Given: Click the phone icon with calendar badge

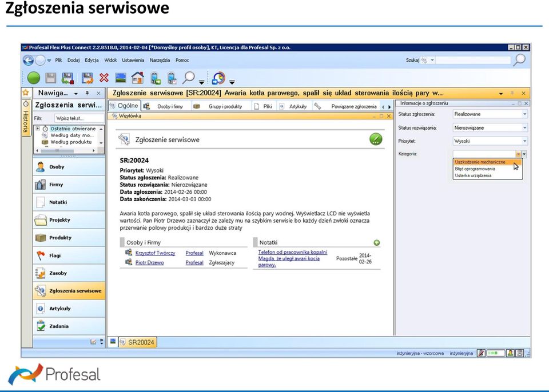Looking at the screenshot, I should [x=172, y=78].
